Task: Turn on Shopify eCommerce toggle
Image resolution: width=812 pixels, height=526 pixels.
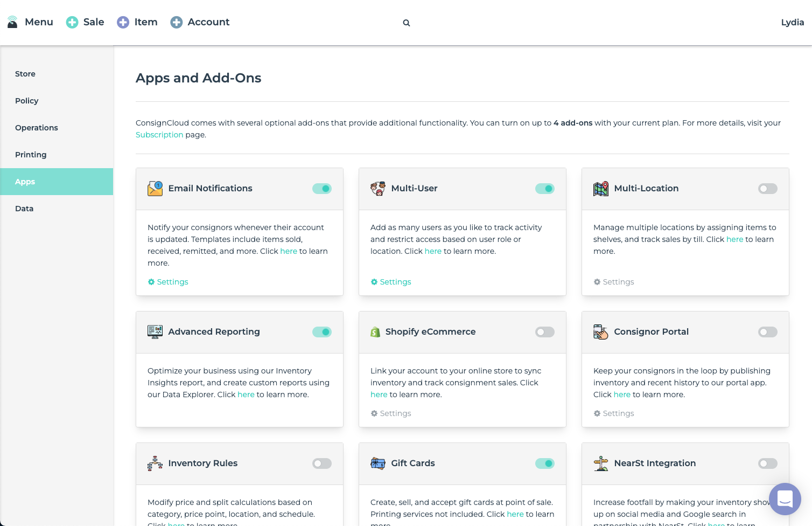Action: click(x=544, y=332)
